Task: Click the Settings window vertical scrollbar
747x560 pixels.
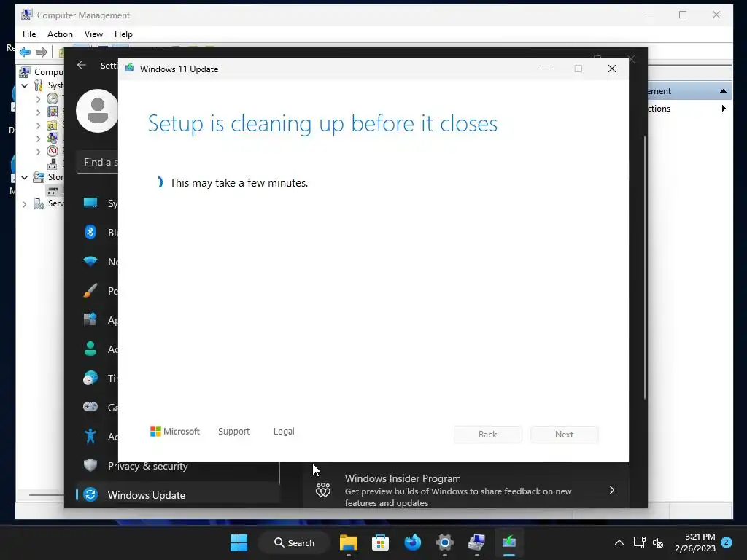Action: tap(645, 267)
